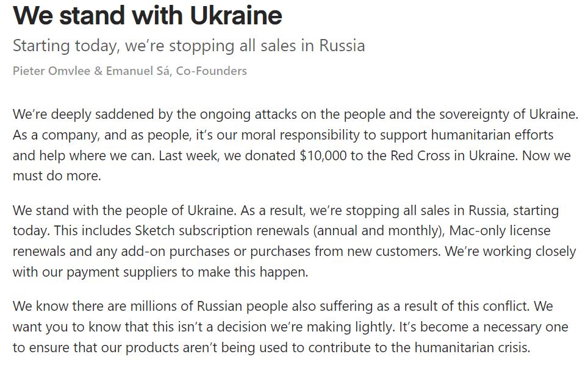Click the "Co-Founders" label in the byline
This screenshot has height=365, width=588.
coord(212,71)
